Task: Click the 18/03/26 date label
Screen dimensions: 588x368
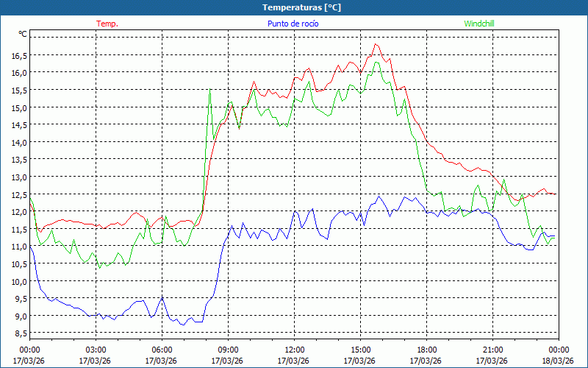Action: 559,361
